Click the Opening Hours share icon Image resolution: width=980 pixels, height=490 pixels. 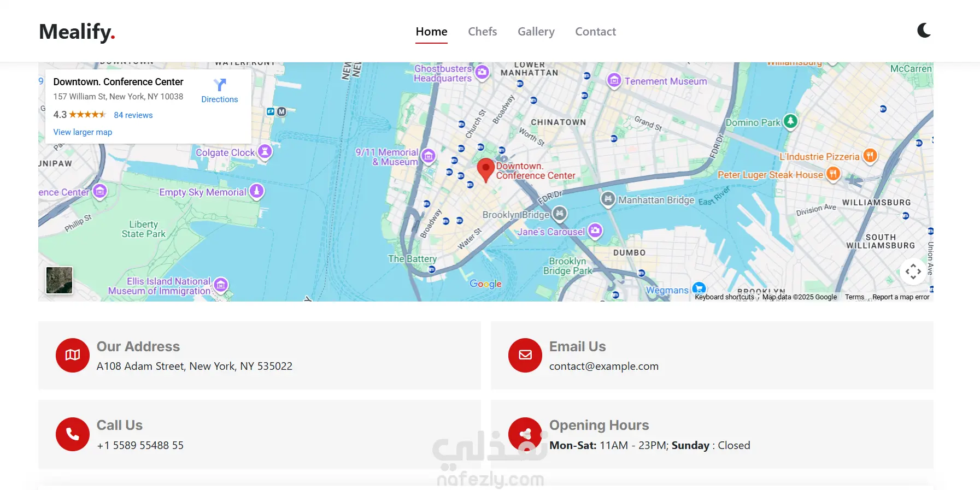click(525, 434)
